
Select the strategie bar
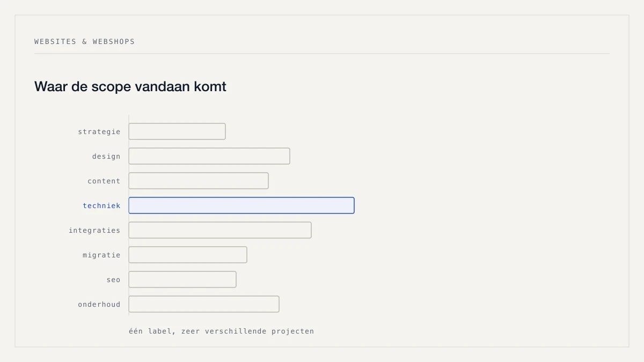click(x=177, y=131)
